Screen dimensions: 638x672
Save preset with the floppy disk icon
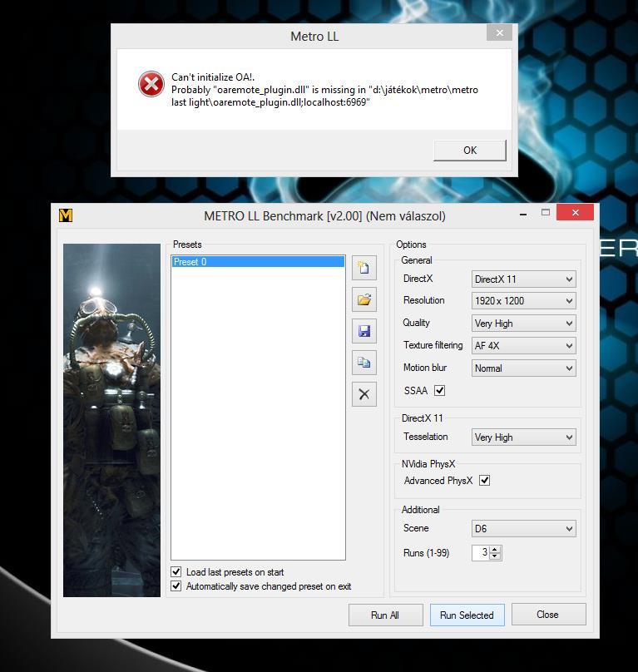[x=364, y=331]
